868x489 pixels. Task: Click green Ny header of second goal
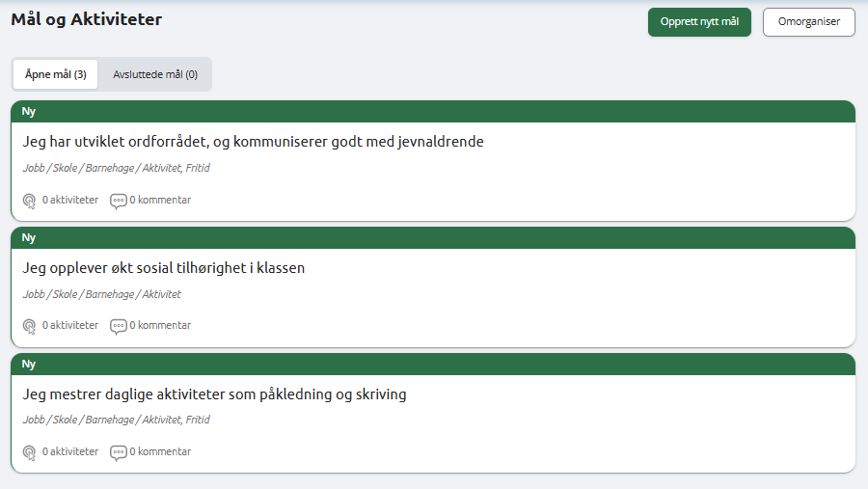point(433,237)
